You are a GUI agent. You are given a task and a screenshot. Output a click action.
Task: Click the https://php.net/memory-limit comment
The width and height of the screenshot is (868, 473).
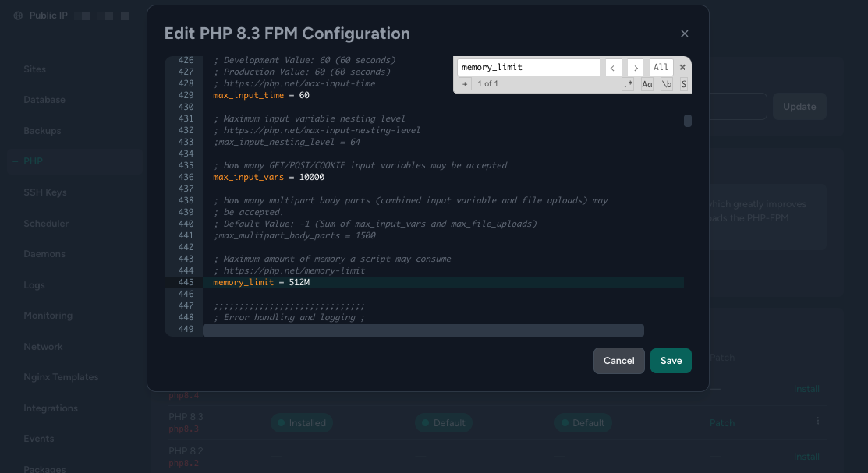289,270
